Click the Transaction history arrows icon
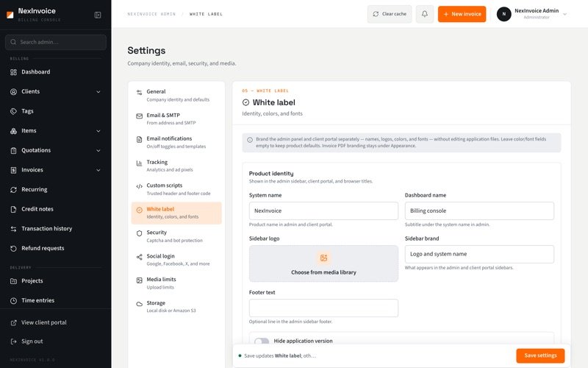Screen dimensions: 588x368 pos(13,229)
